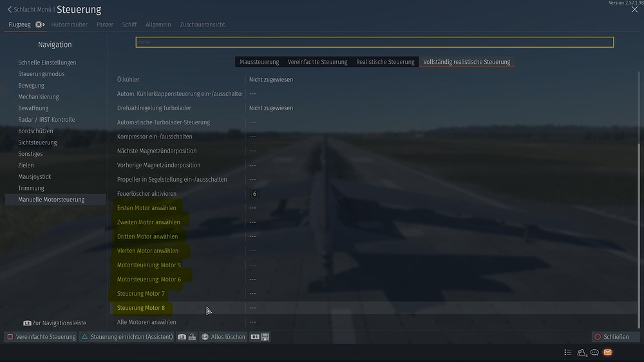
Task: Switch to the Allgemein tab
Action: click(x=158, y=24)
